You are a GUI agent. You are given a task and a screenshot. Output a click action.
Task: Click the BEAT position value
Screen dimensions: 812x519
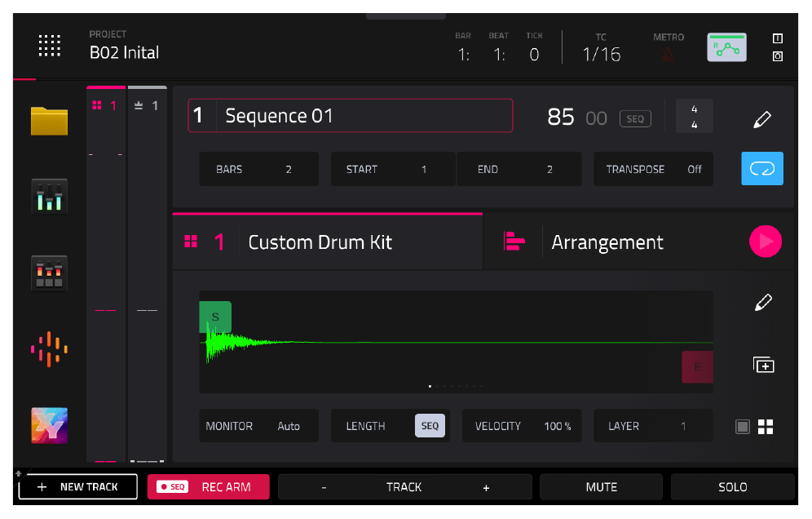point(499,55)
